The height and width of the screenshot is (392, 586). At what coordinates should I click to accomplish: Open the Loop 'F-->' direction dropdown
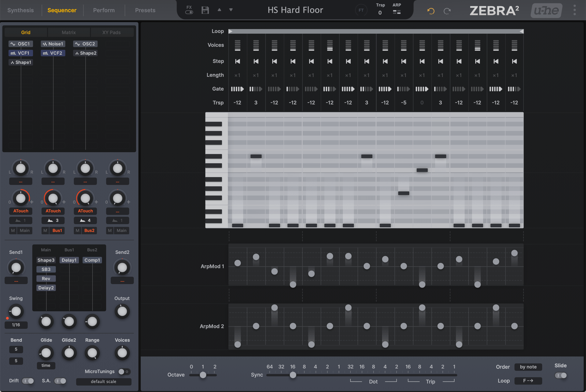528,381
